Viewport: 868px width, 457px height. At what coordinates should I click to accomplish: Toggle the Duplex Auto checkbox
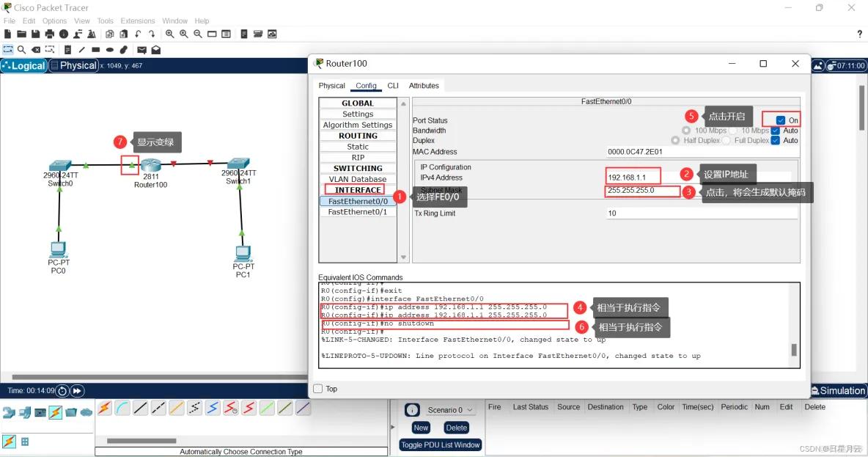tap(776, 141)
